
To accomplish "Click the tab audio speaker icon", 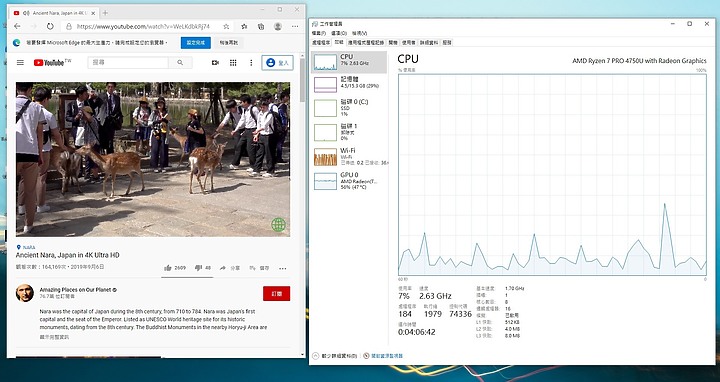I will (25, 13).
